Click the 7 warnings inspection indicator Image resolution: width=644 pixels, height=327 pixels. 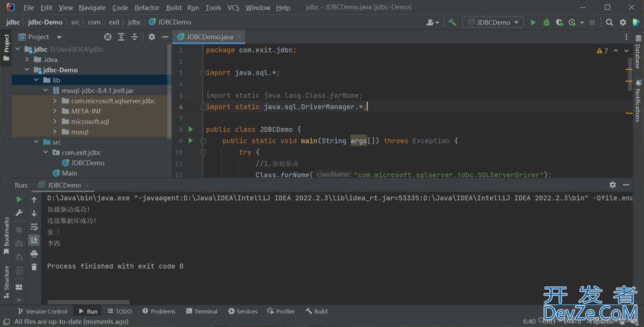(602, 50)
